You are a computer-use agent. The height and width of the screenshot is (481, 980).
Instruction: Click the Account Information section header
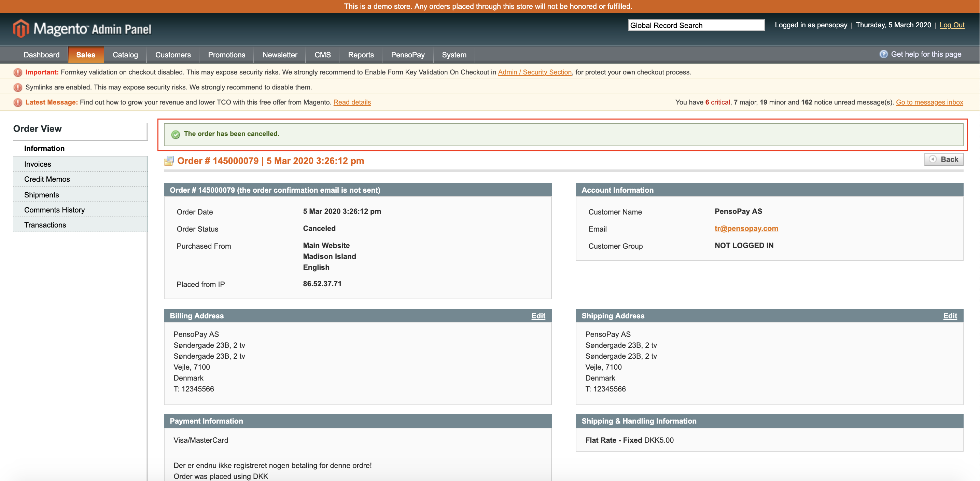[769, 190]
